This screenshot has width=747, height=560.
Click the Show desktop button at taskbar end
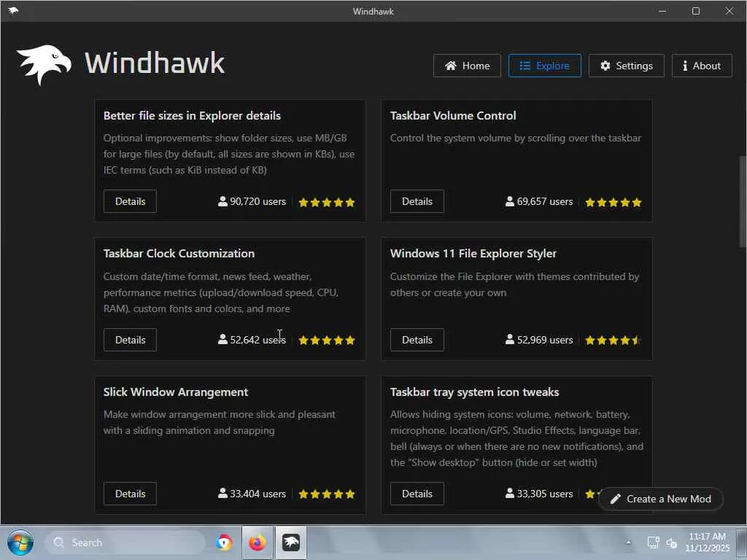pos(741,542)
